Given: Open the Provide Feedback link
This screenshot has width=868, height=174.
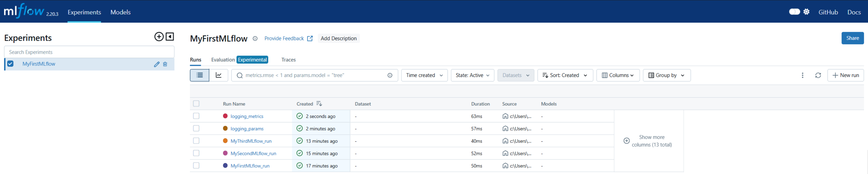Looking at the screenshot, I should click(288, 38).
